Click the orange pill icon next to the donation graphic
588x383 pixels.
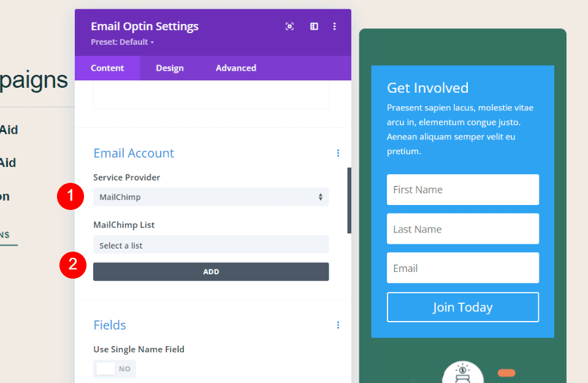[505, 372]
